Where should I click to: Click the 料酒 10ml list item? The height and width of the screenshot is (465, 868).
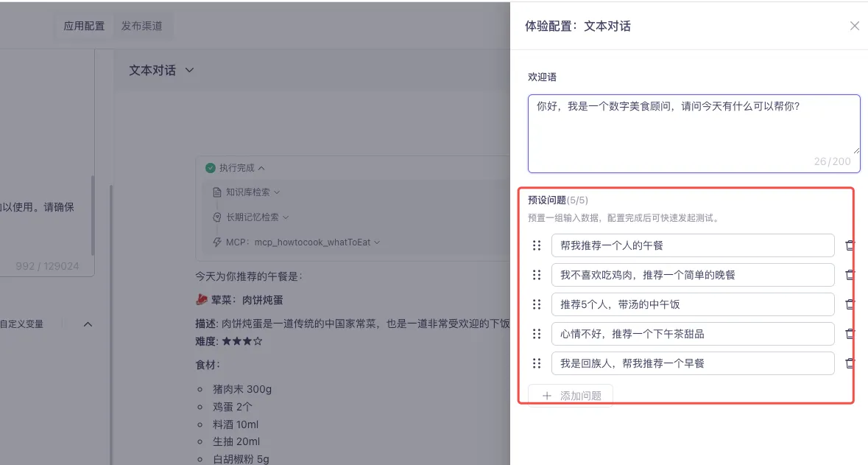(236, 424)
